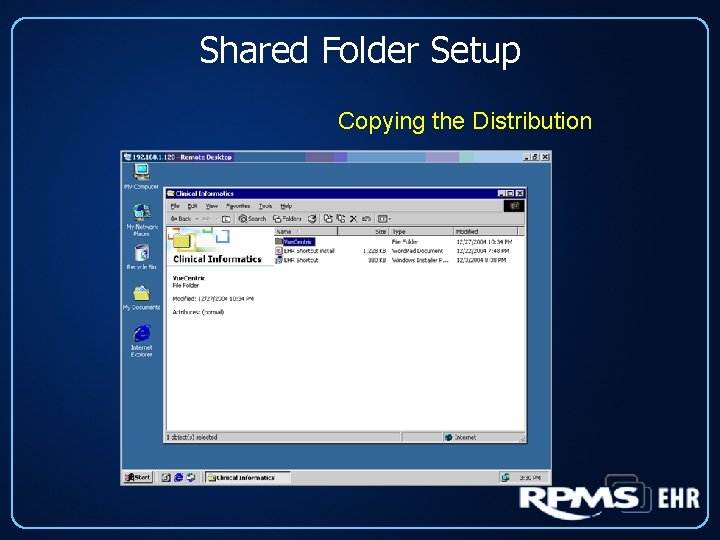Screen dimensions: 720x540
Task: Click the Windows throbber logo in Explorer
Action: [513, 206]
